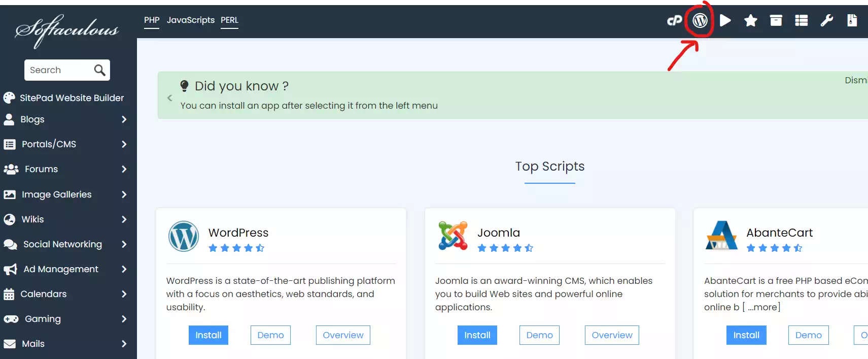Click the AbanteCart star rating
The width and height of the screenshot is (868, 359).
point(775,248)
